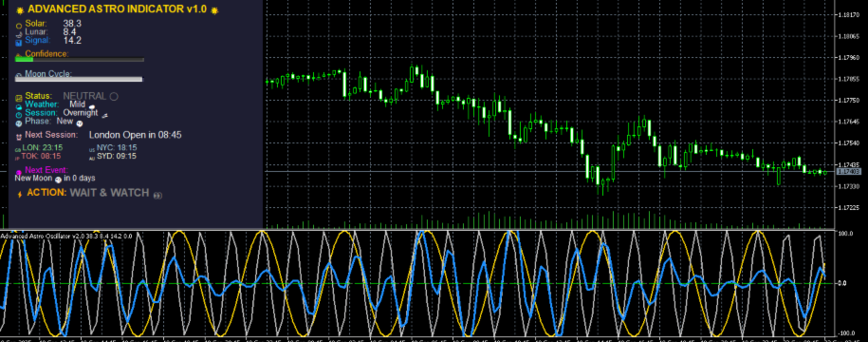
Task: Click the moon icon in New Moon event
Action: [x=58, y=180]
